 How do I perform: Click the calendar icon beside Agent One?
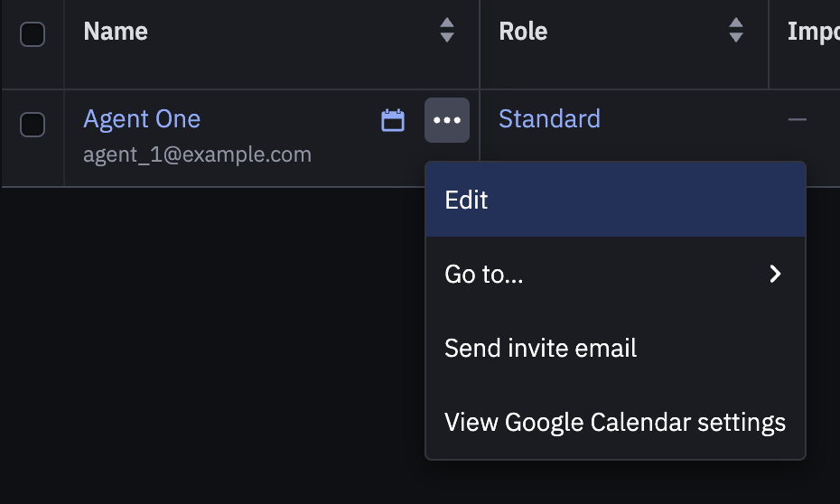pos(393,120)
